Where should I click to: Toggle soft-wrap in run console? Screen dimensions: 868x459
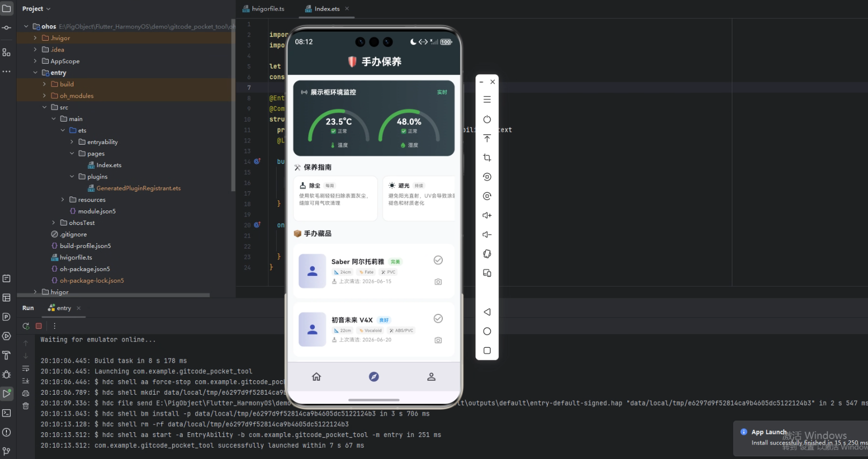point(26,368)
